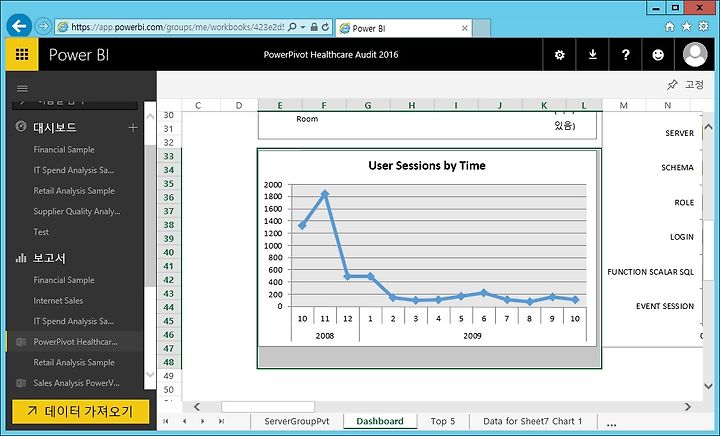This screenshot has width=720, height=436.
Task: Toggle the hamburger navigation pane icon
Action: [22, 88]
